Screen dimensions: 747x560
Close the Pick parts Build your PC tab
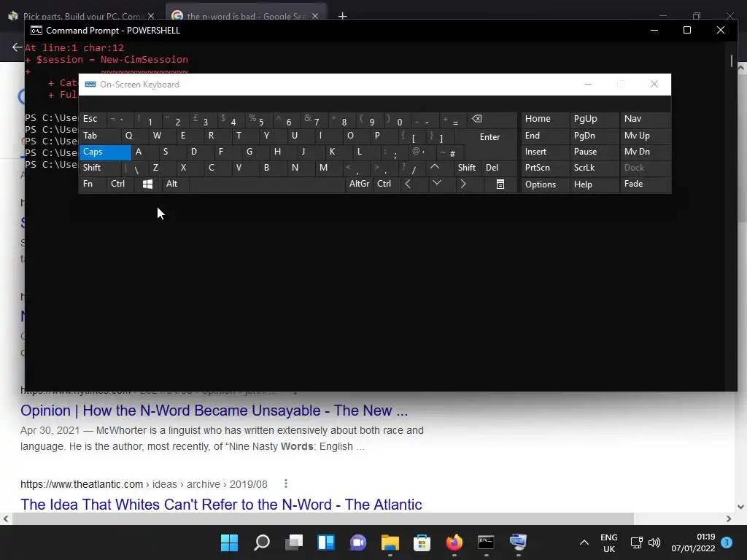point(151,16)
